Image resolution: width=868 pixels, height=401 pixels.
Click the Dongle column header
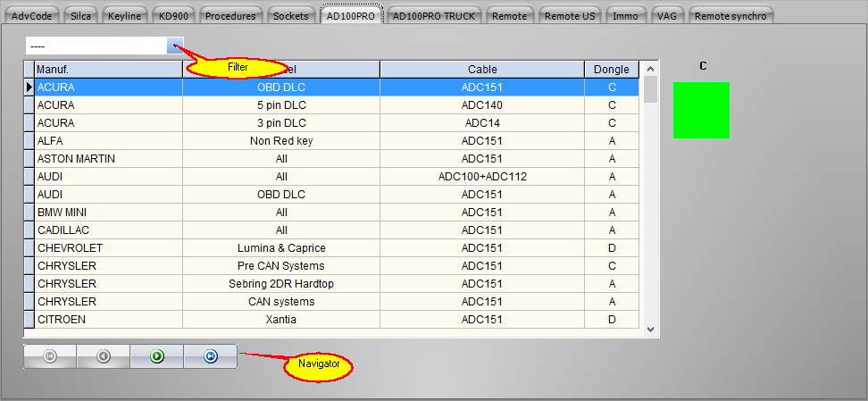click(612, 70)
